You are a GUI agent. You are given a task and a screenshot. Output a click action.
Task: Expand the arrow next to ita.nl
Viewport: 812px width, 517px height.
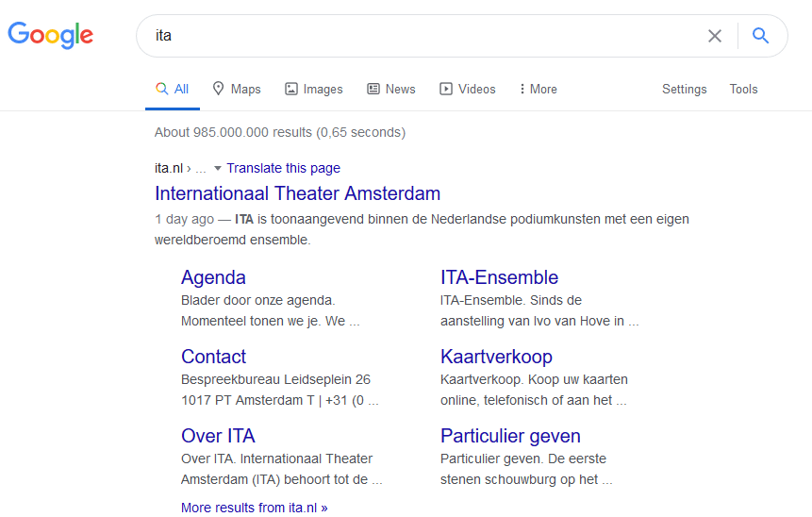pyautogui.click(x=218, y=168)
